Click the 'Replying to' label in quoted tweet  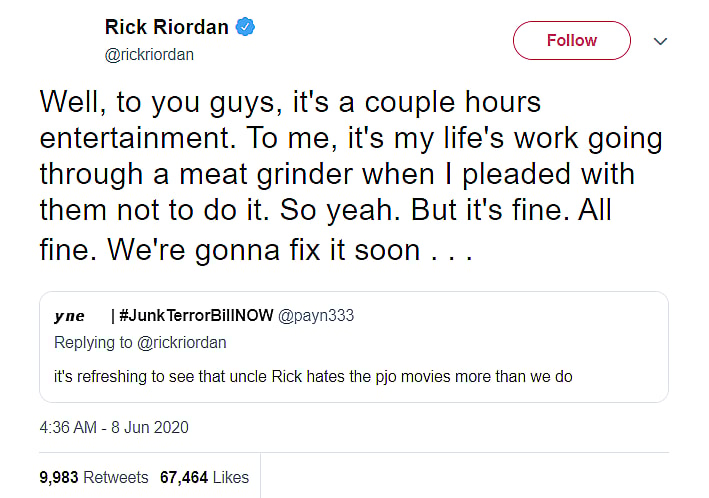(92, 342)
